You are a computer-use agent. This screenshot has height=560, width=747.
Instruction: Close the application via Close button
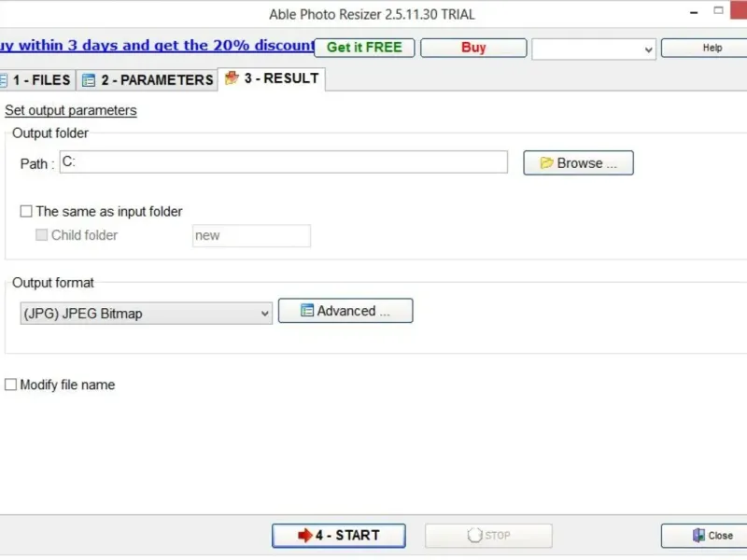tap(704, 536)
